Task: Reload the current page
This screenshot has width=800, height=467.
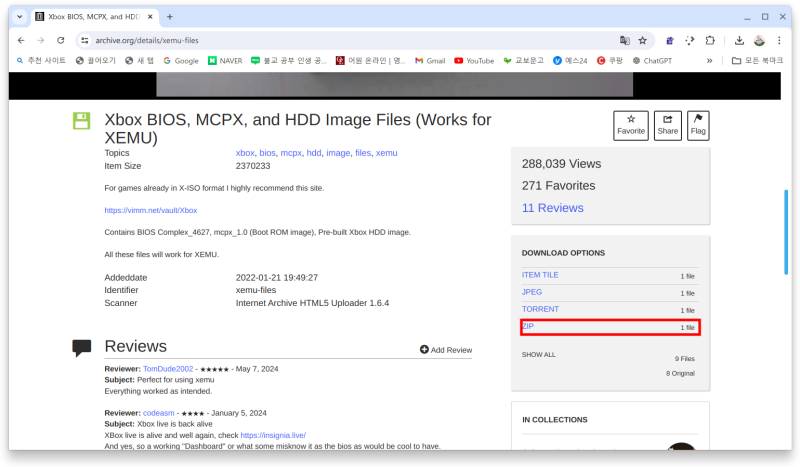Action: tap(61, 40)
